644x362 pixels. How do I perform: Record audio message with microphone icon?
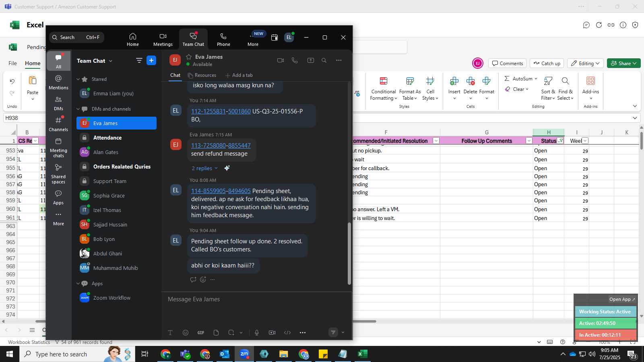(x=257, y=333)
